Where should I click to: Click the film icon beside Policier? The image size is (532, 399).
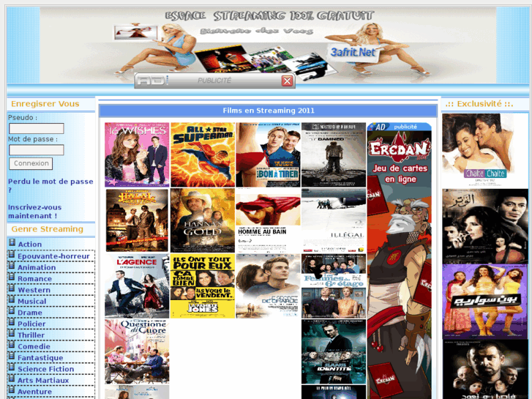[x=12, y=322]
